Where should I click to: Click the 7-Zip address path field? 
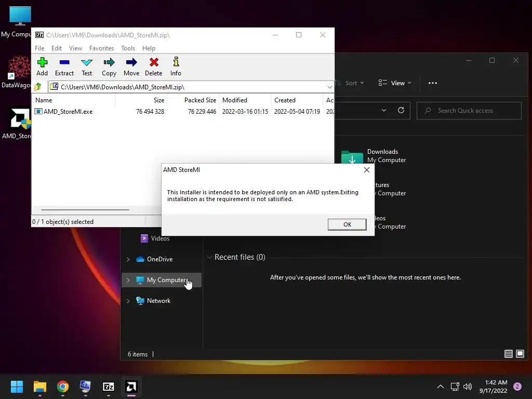[191, 87]
